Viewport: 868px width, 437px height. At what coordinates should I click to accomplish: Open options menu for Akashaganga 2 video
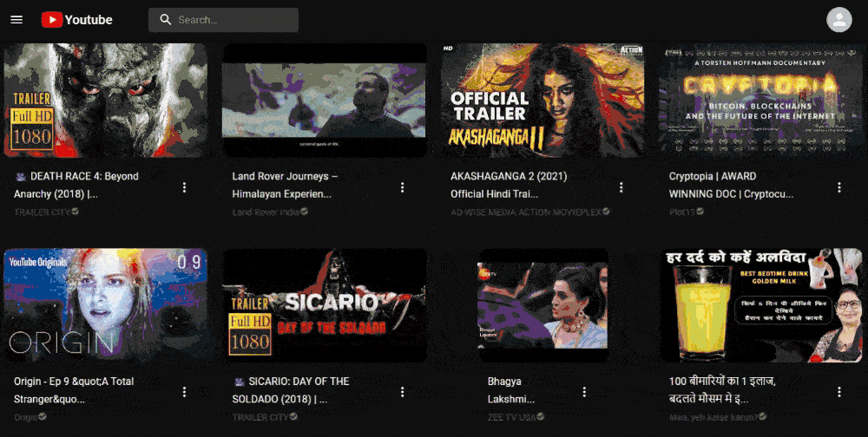(621, 187)
